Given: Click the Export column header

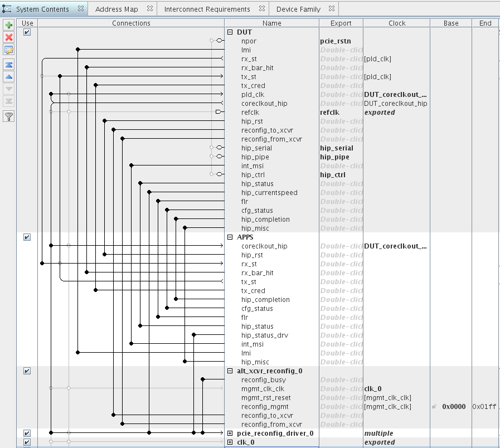Looking at the screenshot, I should coord(341,23).
